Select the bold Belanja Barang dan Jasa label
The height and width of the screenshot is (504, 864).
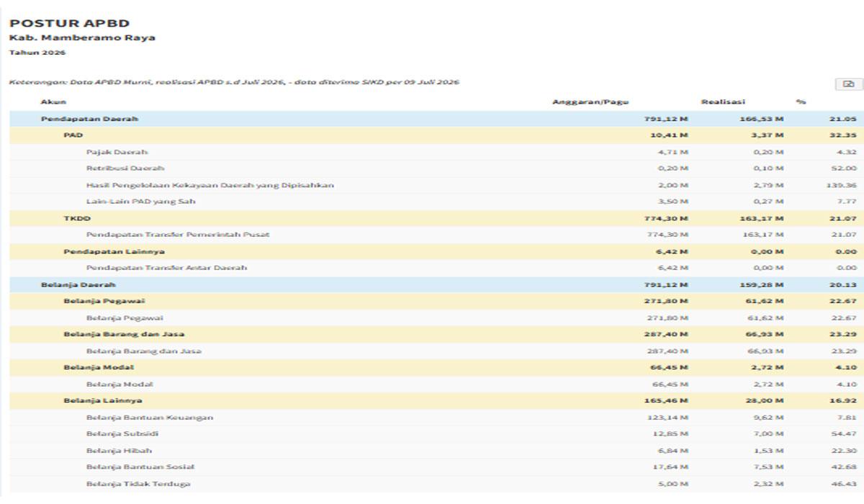pyautogui.click(x=125, y=334)
